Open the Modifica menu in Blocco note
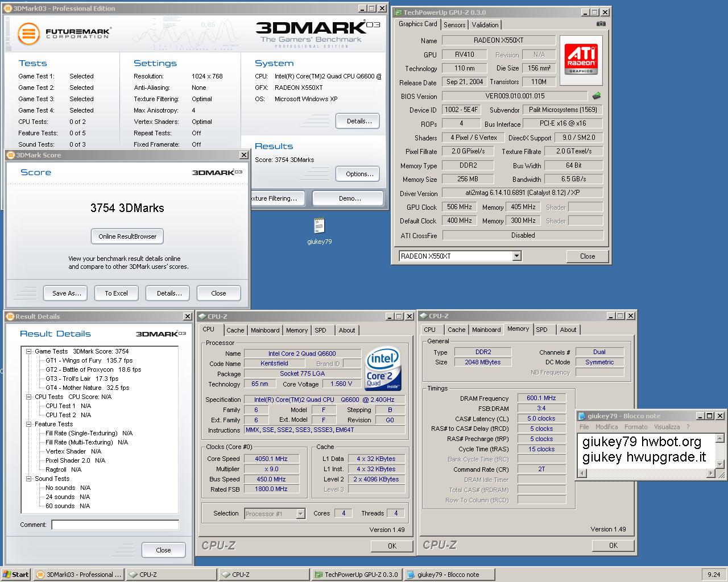The width and height of the screenshot is (728, 582). coord(606,427)
